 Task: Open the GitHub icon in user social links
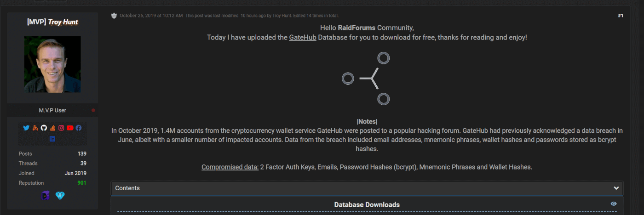point(44,128)
